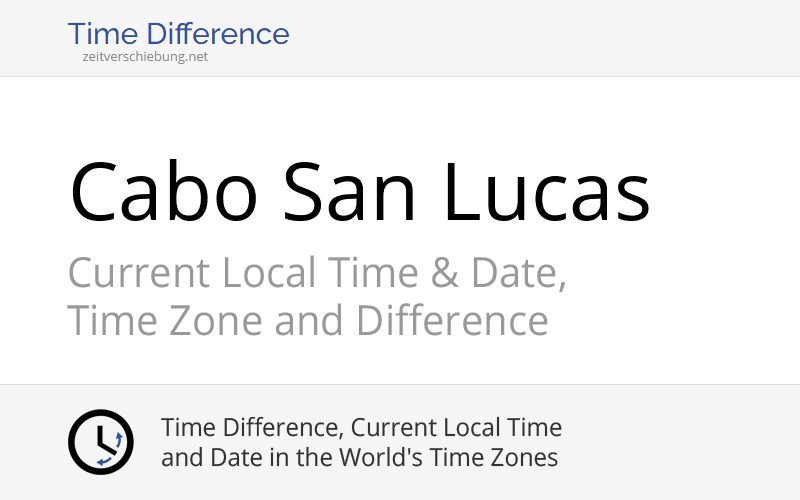Click the footer line ending "World's Time Zones"
Image resolution: width=800 pixels, height=500 pixels.
pyautogui.click(x=359, y=458)
